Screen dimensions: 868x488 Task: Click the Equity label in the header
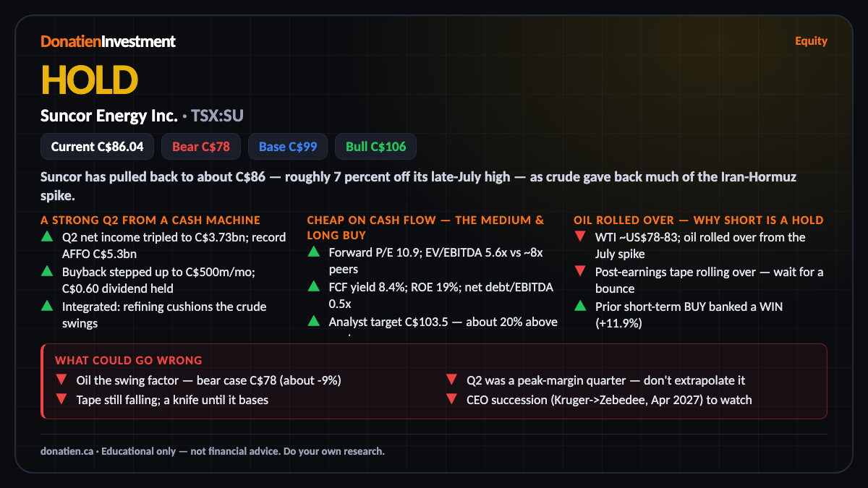pyautogui.click(x=811, y=41)
